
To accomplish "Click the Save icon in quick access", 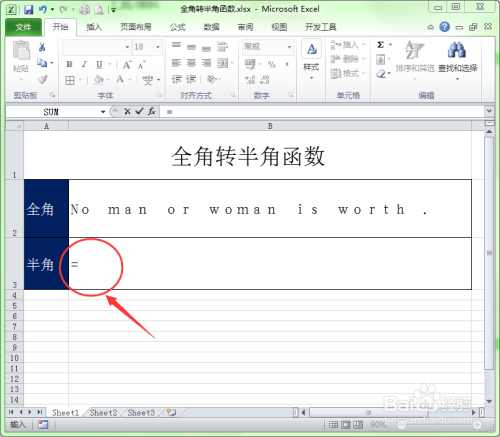I will click(29, 10).
